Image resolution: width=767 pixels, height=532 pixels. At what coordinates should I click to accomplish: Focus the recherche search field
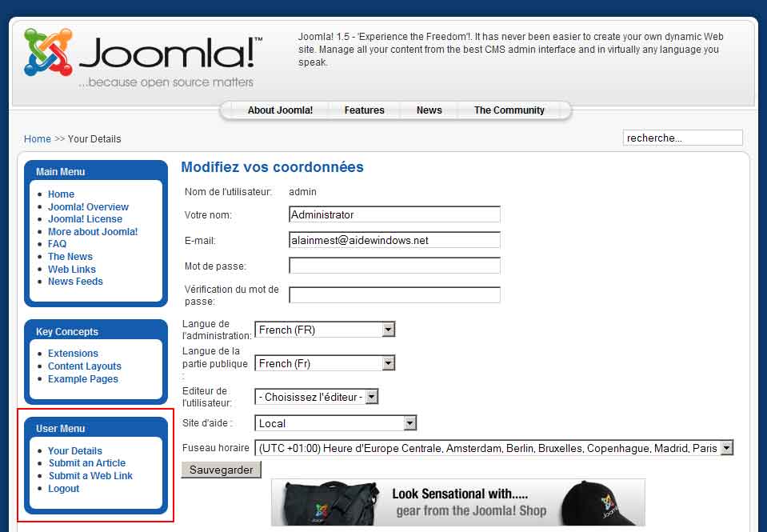682,138
